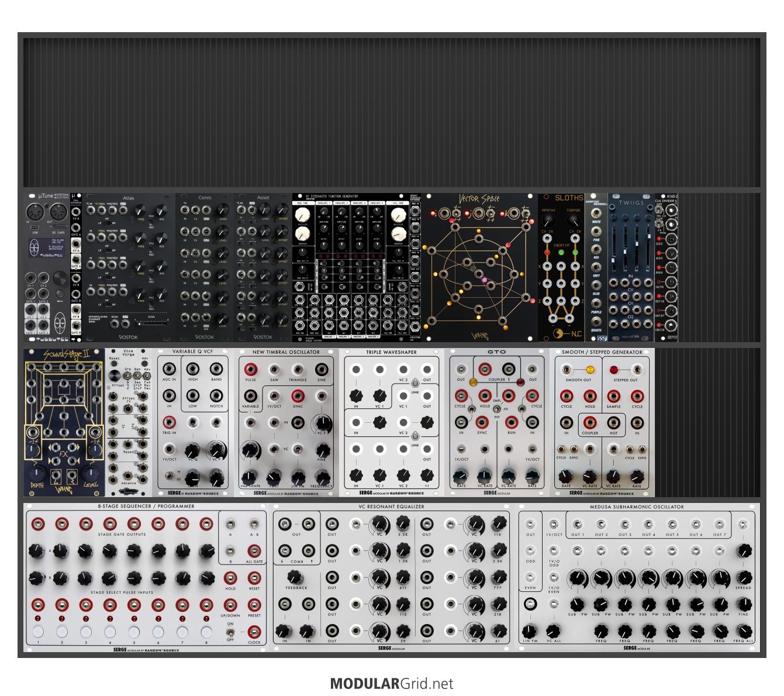Click the sequencer CLOCK input jack
The height and width of the screenshot is (696, 784).
(x=254, y=632)
